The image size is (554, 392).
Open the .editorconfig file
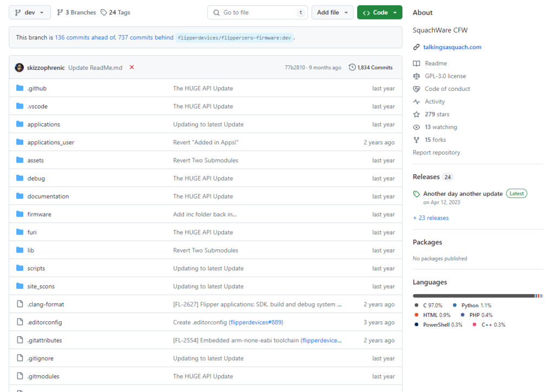(44, 322)
